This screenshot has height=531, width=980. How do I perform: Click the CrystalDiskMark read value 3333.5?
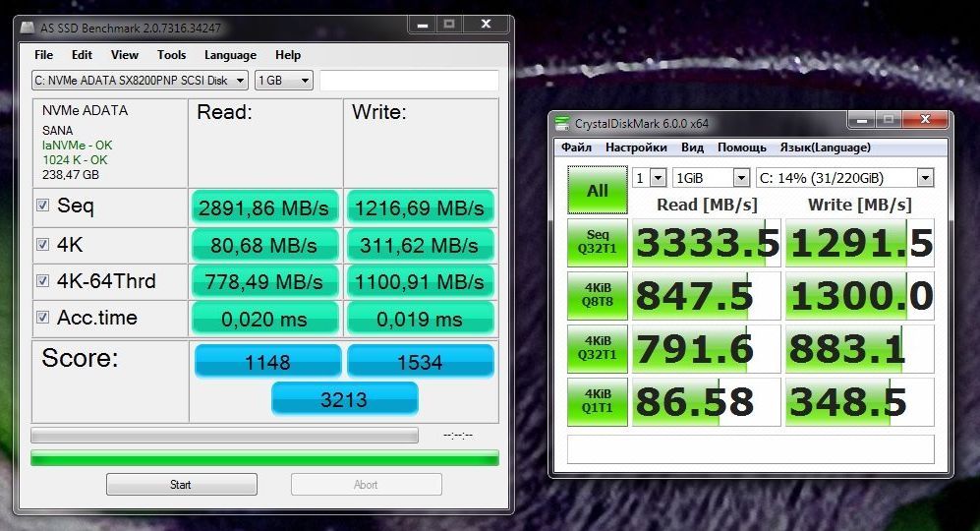707,243
